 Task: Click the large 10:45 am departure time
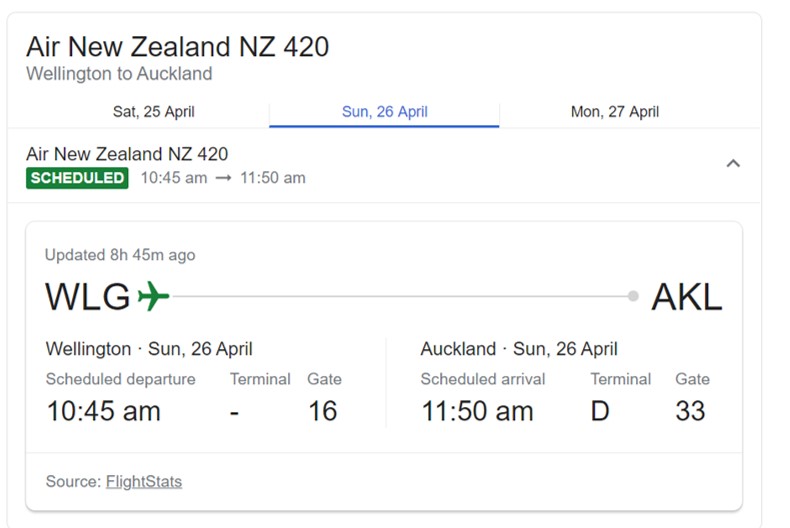(103, 410)
